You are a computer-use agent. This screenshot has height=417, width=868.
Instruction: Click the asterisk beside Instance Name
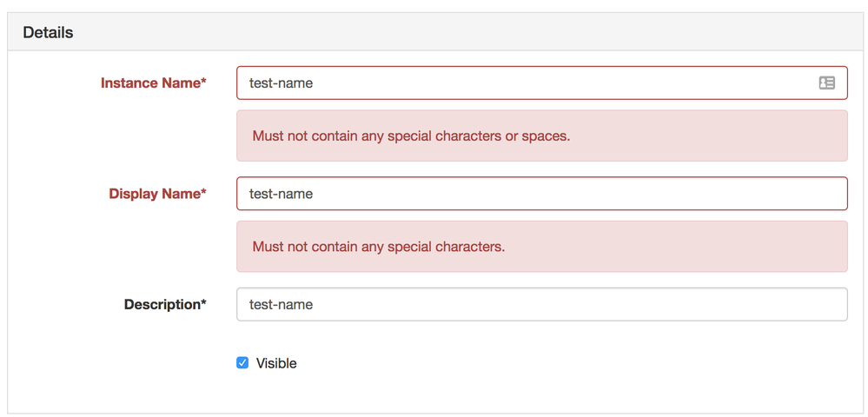204,83
